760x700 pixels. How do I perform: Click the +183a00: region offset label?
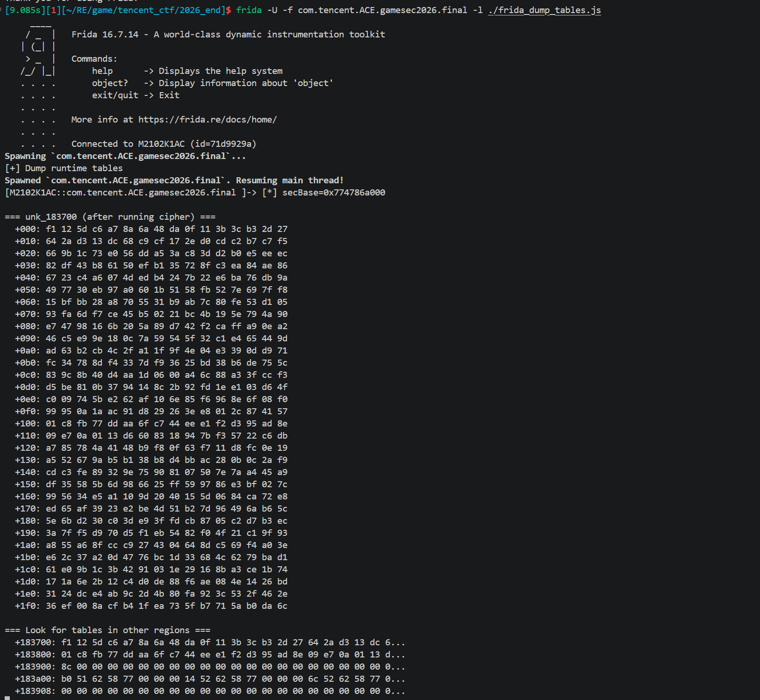[x=36, y=679]
